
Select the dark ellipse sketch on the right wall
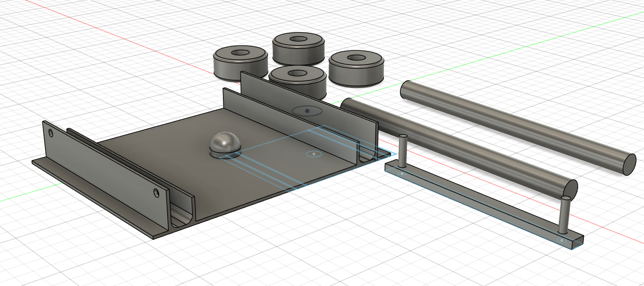coord(307,111)
